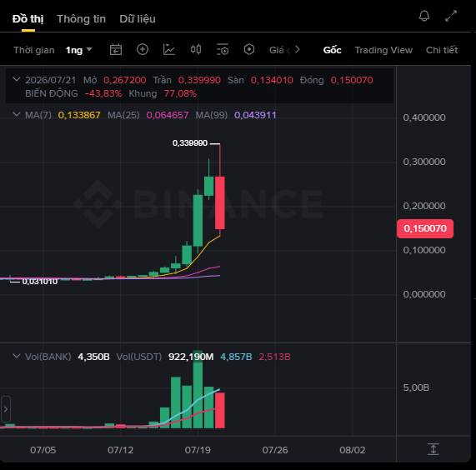Click the Vol(BANK) label
The width and height of the screenshot is (476, 470).
[x=48, y=357]
